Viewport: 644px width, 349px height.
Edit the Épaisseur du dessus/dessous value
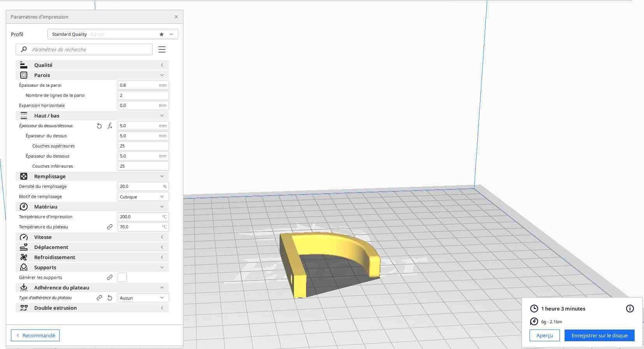[x=143, y=126]
